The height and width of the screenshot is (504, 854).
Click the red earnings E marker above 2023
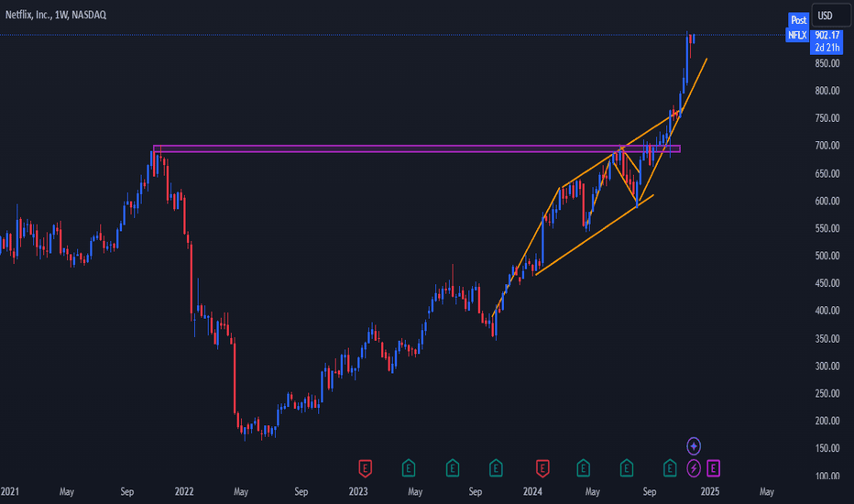click(x=365, y=468)
